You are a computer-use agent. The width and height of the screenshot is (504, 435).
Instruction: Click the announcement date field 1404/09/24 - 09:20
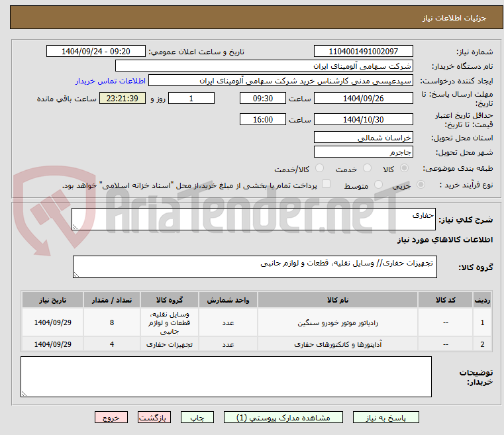point(96,52)
